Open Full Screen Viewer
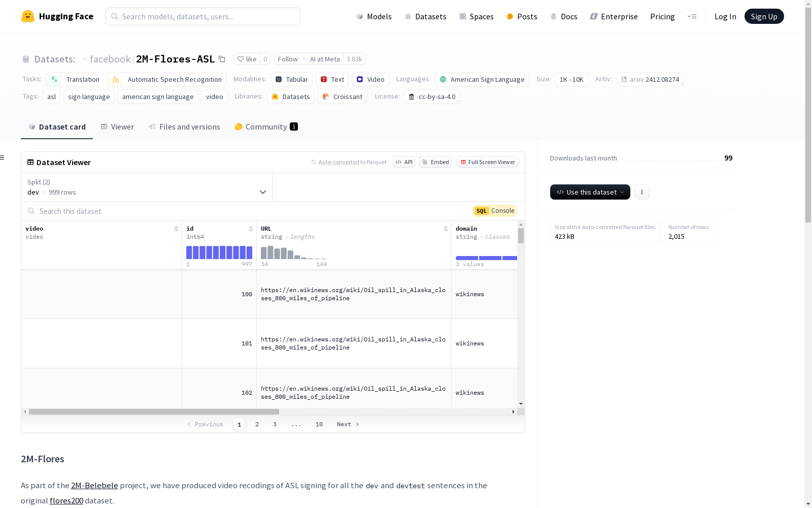The width and height of the screenshot is (812, 508). coord(488,162)
